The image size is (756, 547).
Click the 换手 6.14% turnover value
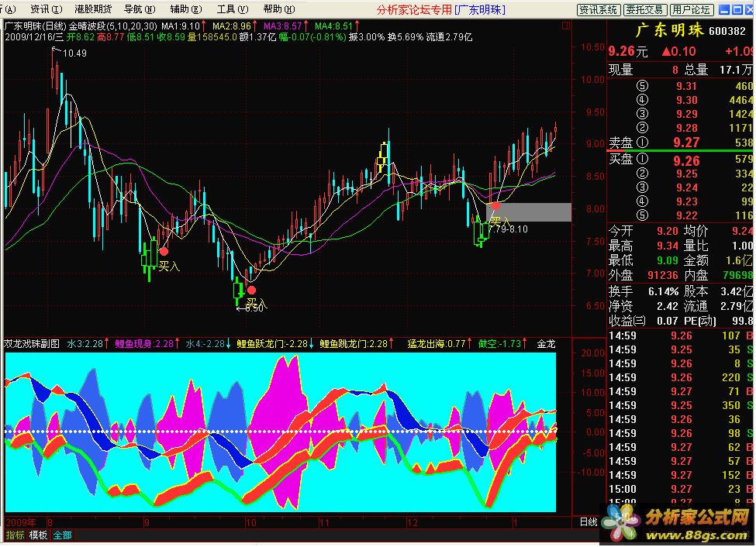(663, 291)
